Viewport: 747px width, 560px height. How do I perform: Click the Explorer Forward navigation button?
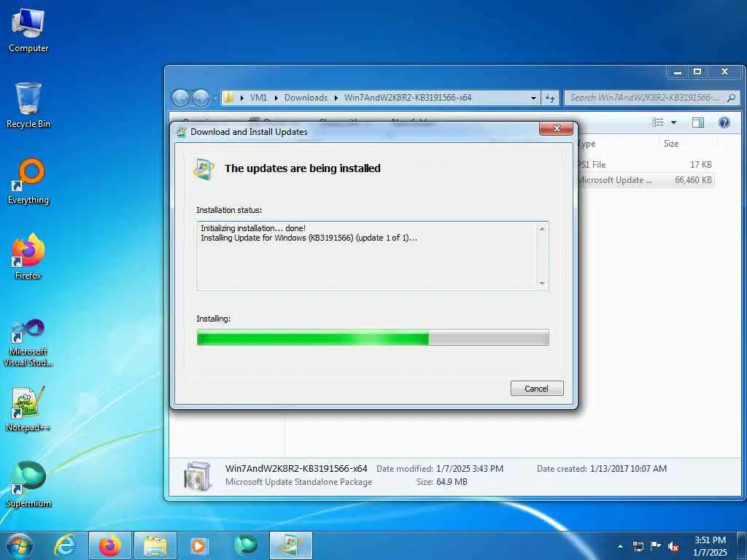[x=201, y=98]
